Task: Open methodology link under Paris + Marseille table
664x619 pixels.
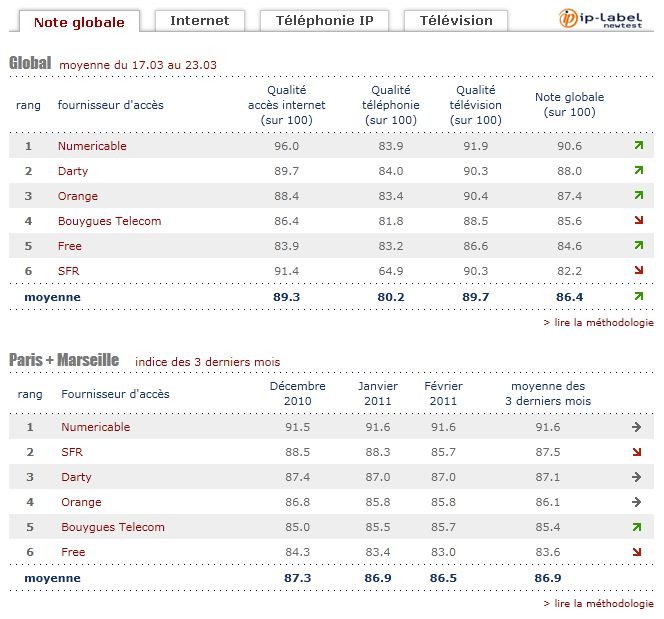Action: (598, 604)
